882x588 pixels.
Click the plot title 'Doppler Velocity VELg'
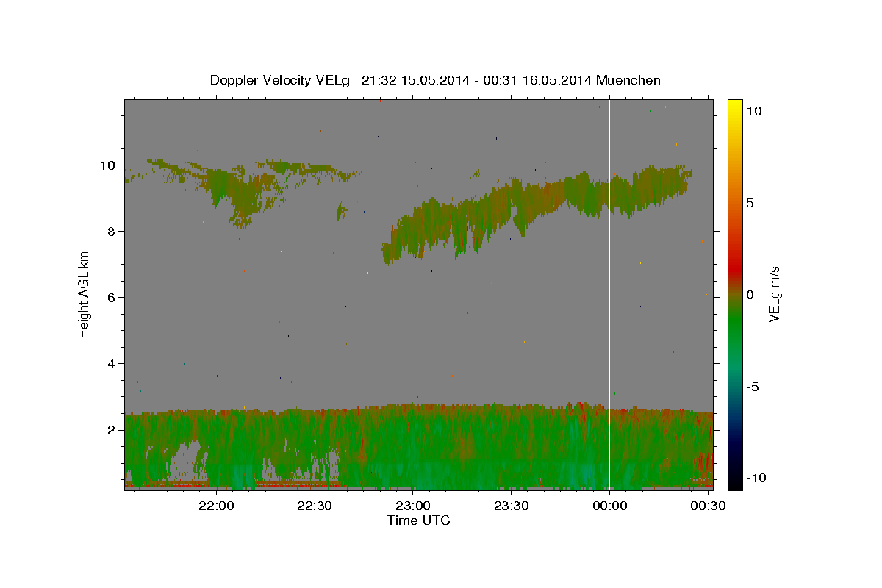279,80
